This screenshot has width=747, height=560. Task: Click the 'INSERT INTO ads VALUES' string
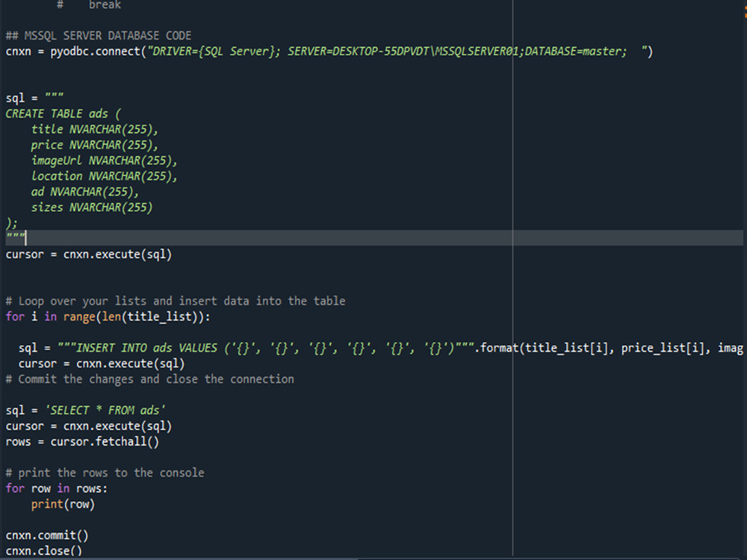(266, 348)
